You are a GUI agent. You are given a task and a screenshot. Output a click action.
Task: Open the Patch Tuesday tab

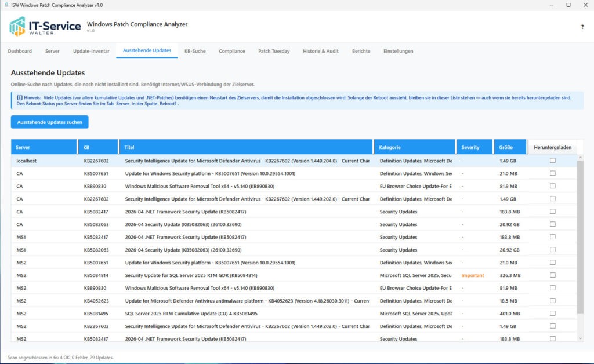274,51
